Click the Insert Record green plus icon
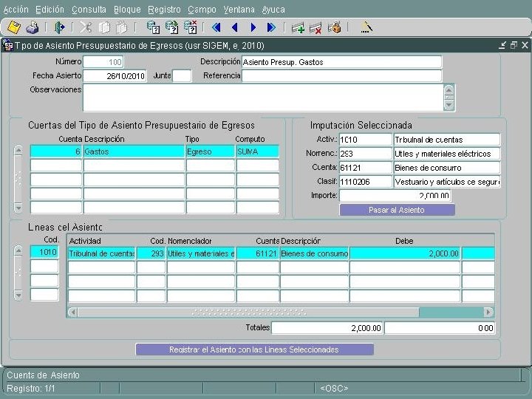 tap(297, 27)
